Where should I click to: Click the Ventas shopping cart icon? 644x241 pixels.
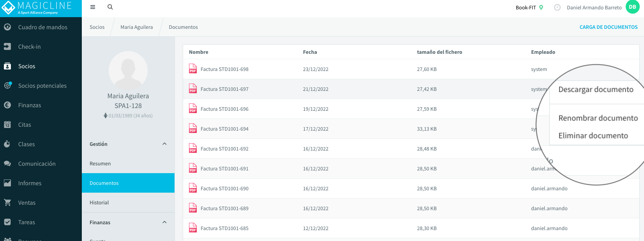point(7,202)
